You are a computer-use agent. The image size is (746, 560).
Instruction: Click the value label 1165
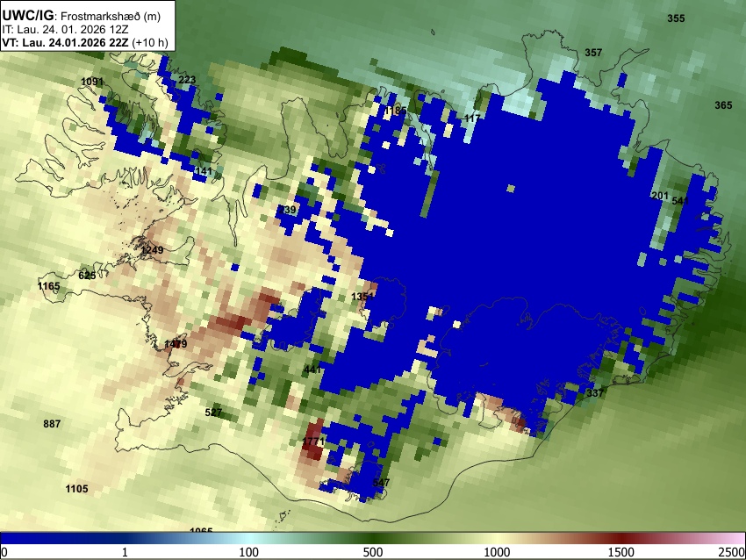(x=49, y=286)
